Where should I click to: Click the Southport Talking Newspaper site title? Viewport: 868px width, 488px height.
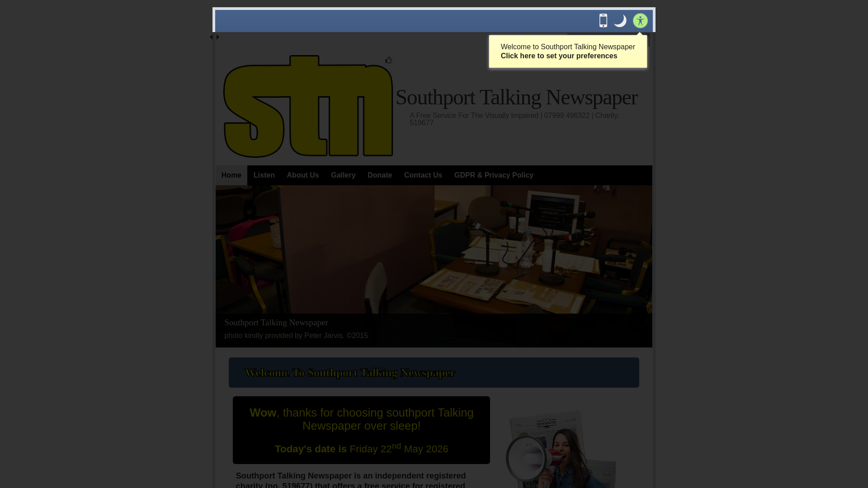[516, 97]
